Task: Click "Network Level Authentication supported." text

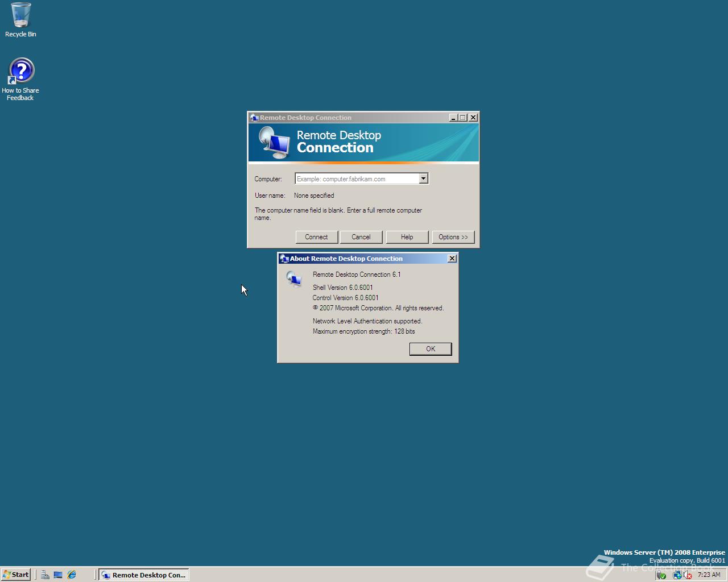Action: click(367, 321)
